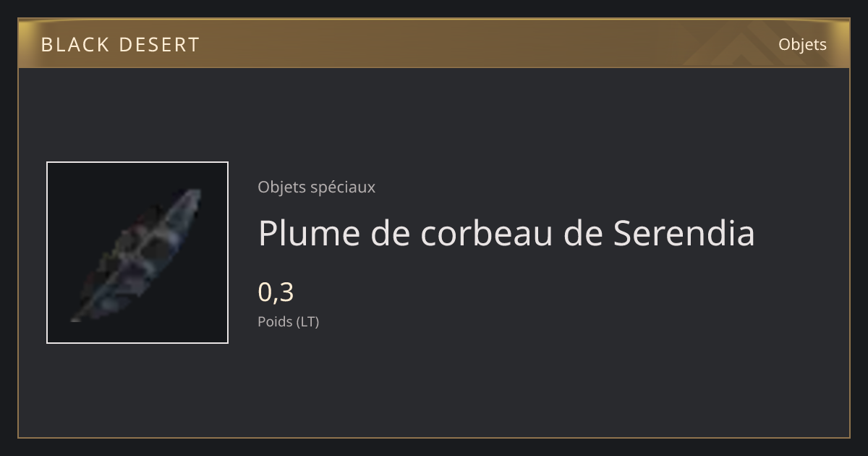Click the white border of item thumbnail

(137, 163)
